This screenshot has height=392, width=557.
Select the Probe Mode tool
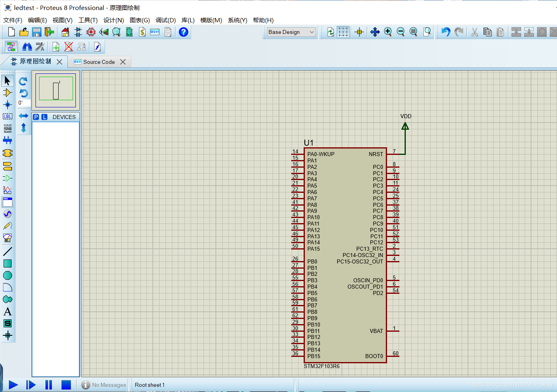coord(7,226)
